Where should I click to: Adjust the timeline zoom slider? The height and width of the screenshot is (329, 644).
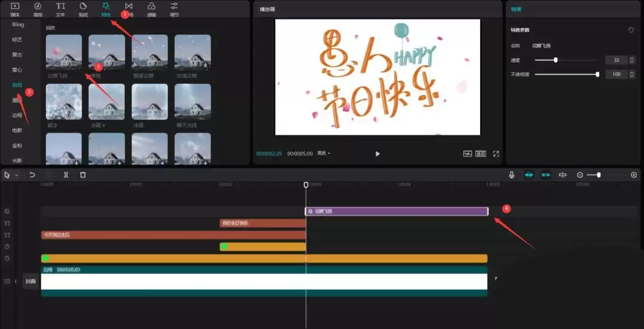tap(594, 175)
